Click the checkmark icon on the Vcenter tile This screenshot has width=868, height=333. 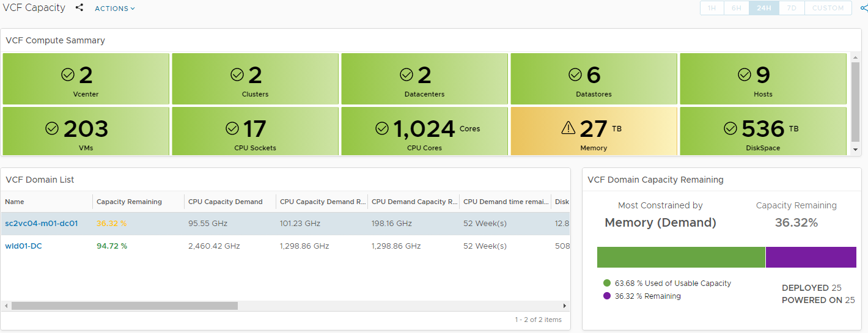click(68, 75)
